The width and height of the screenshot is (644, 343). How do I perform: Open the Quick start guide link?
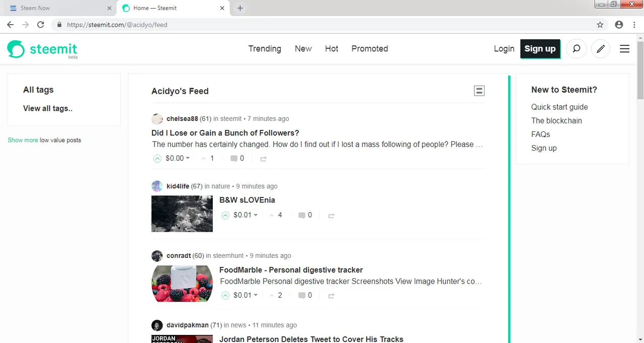point(559,107)
